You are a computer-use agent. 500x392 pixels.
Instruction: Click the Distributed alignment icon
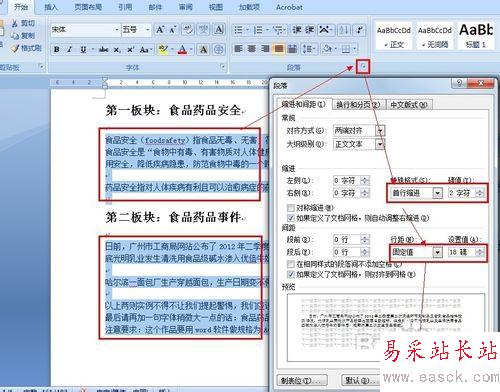[292, 49]
